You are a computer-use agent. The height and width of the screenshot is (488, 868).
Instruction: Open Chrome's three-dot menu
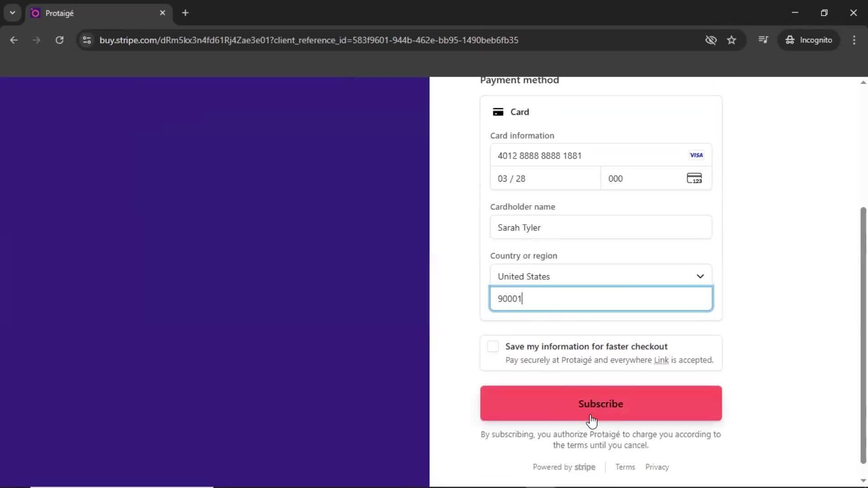(854, 40)
